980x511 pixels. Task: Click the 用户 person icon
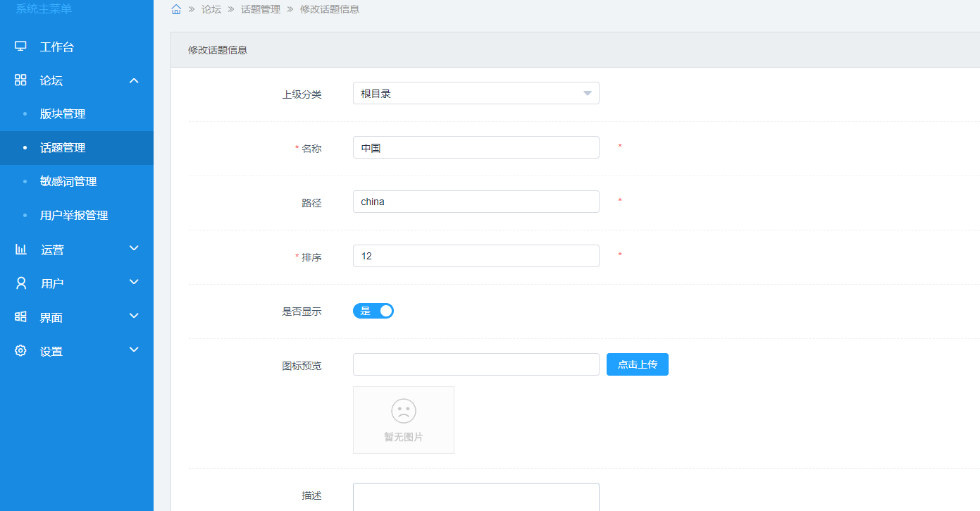click(x=20, y=283)
